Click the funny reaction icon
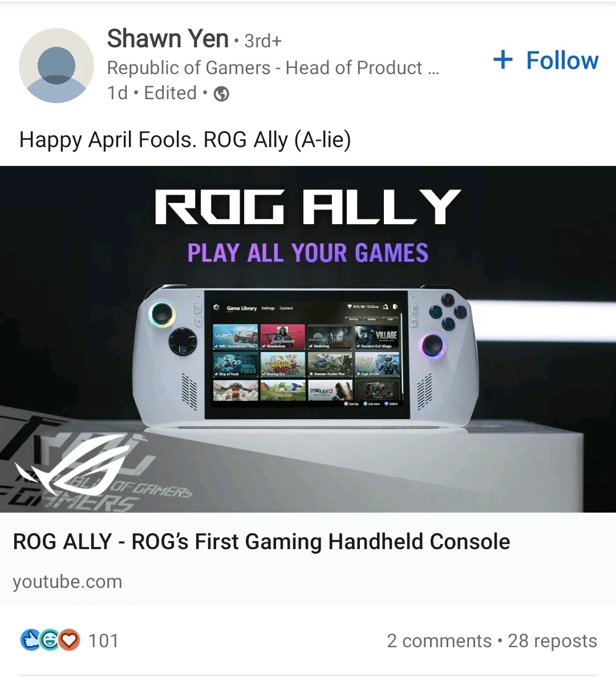 click(50, 640)
